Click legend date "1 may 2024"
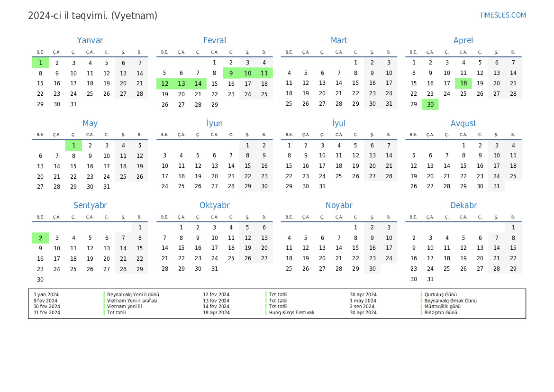 click(x=363, y=301)
